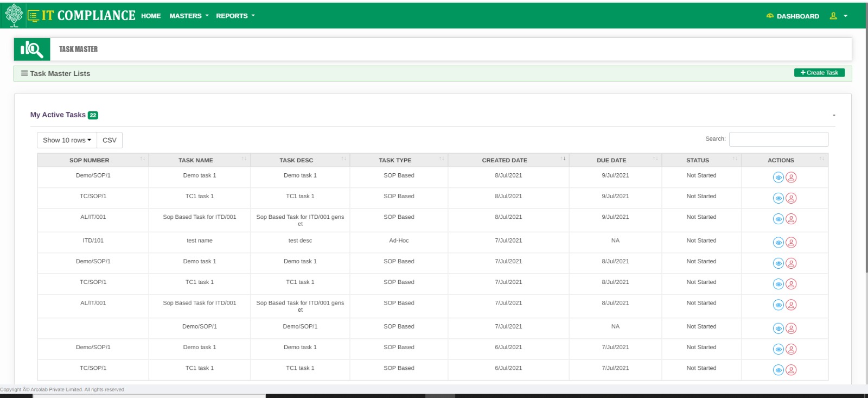This screenshot has height=398, width=868.
Task: Click the Create Task button
Action: (x=819, y=73)
